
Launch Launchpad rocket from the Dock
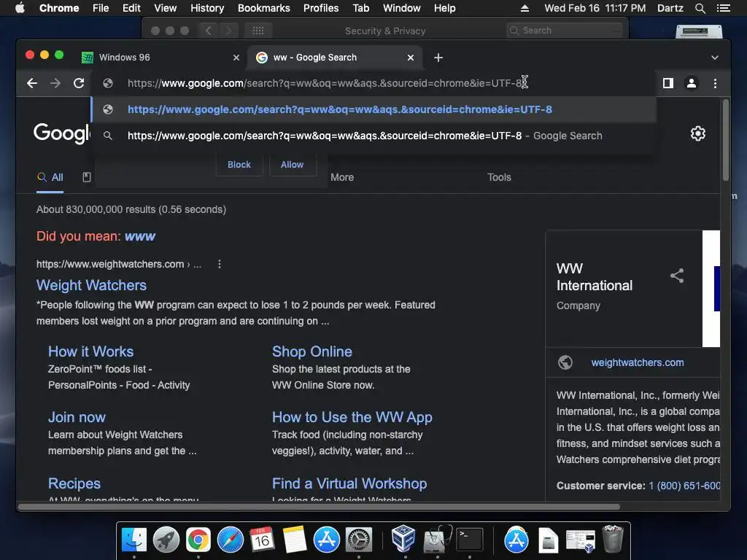tap(166, 540)
